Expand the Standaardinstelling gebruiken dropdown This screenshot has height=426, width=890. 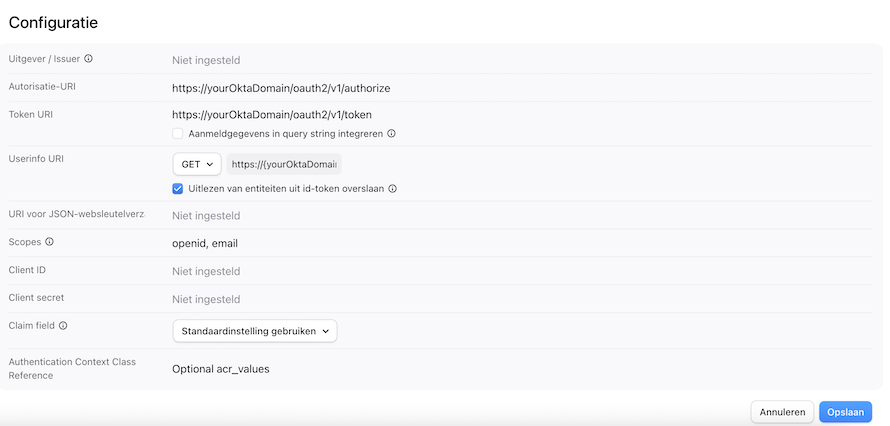coord(255,331)
